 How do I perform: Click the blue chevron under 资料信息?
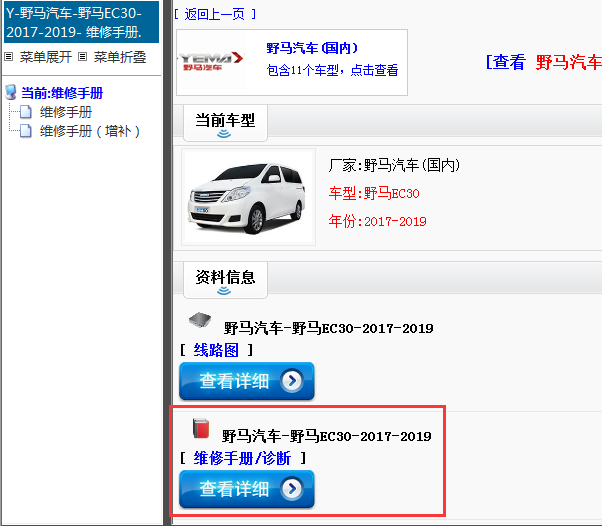click(224, 291)
